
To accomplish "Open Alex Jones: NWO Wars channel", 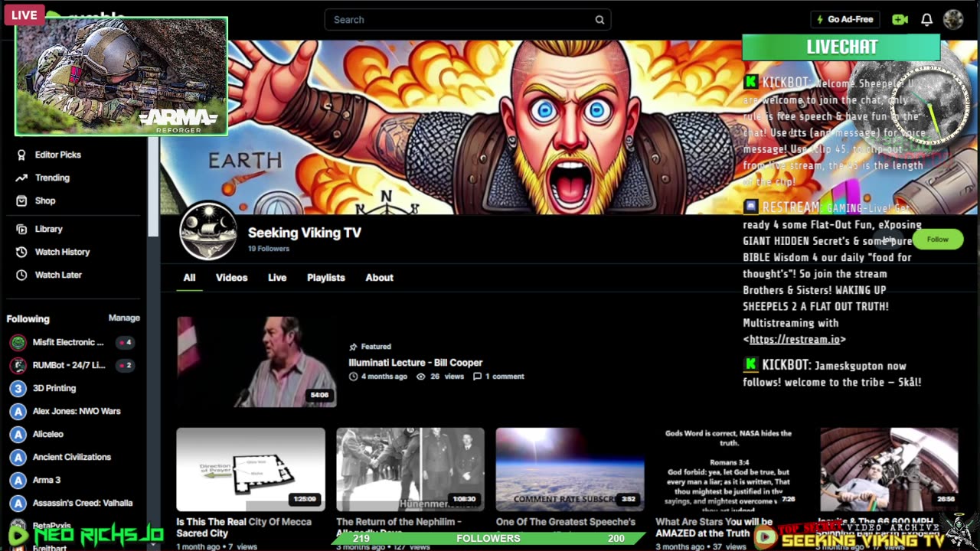I will pos(77,411).
